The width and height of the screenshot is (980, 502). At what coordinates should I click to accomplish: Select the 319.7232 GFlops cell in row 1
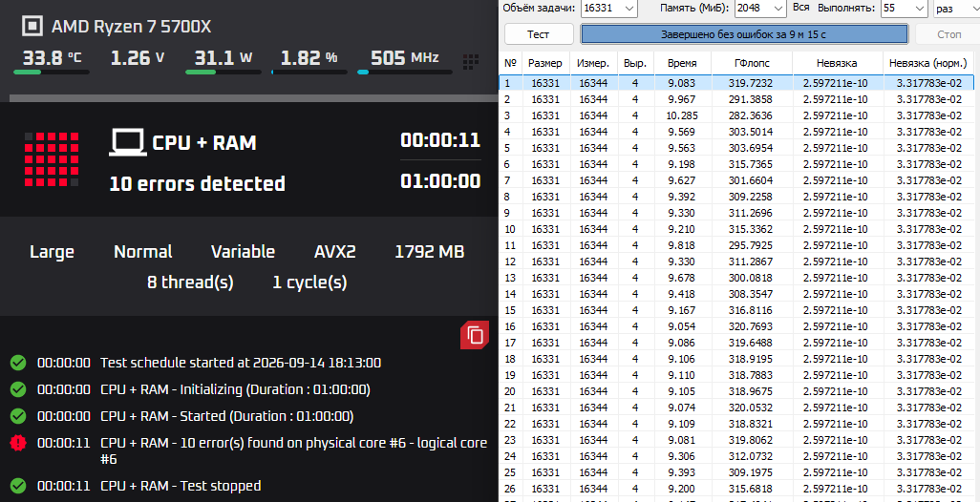[x=750, y=82]
